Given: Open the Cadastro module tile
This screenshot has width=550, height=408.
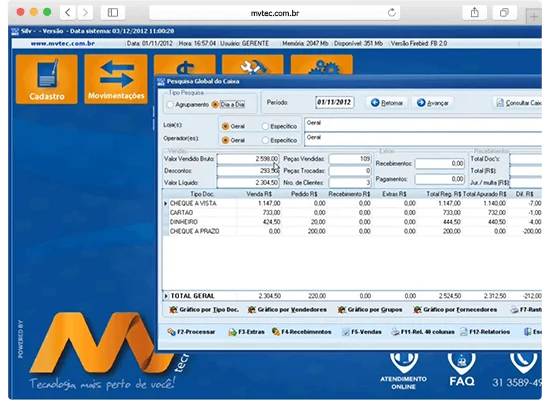Looking at the screenshot, I should click(47, 79).
